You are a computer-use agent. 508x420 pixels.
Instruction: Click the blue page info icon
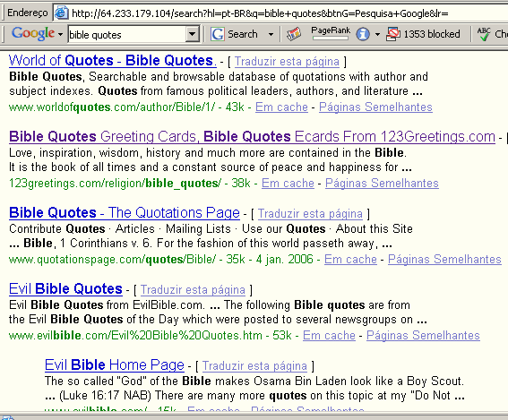[363, 34]
